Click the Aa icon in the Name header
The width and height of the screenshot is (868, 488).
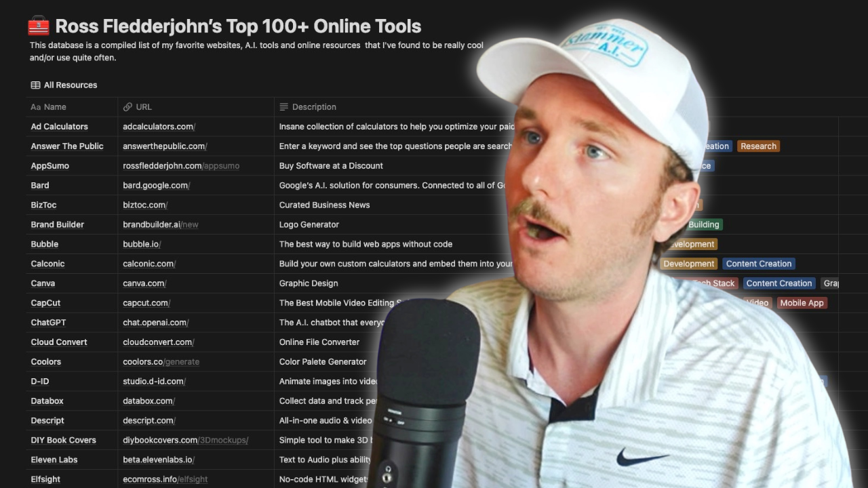point(36,106)
